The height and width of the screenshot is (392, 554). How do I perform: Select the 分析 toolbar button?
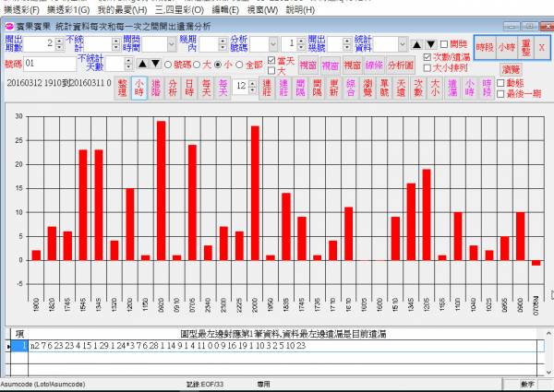coord(173,86)
